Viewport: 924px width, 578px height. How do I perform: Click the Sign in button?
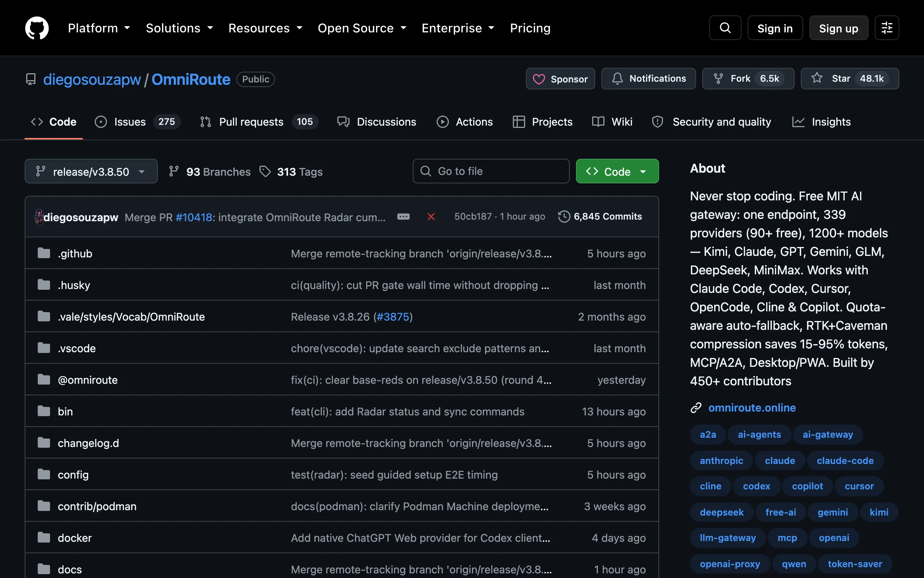775,28
